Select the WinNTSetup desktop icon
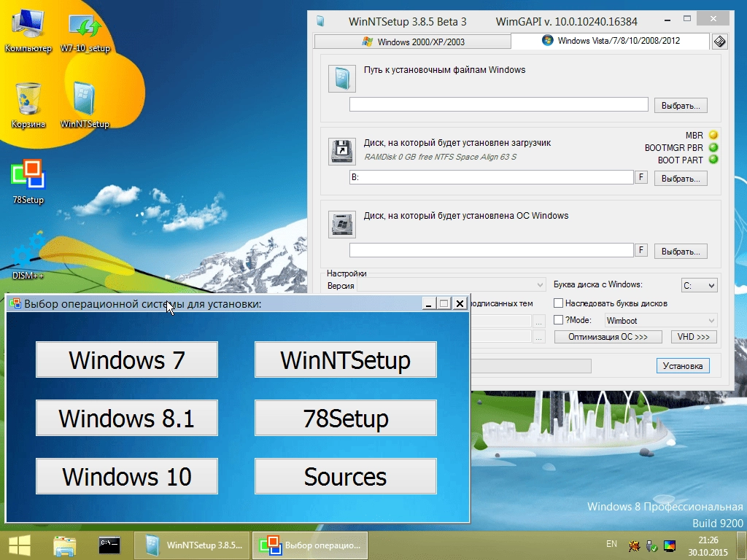 85,106
